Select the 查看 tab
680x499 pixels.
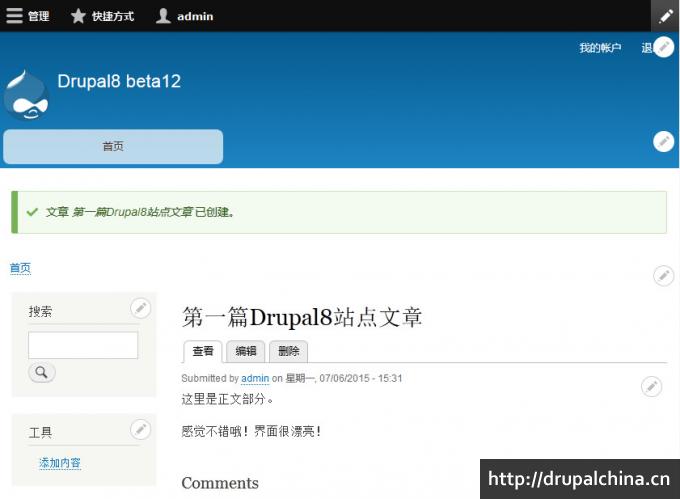(x=203, y=351)
